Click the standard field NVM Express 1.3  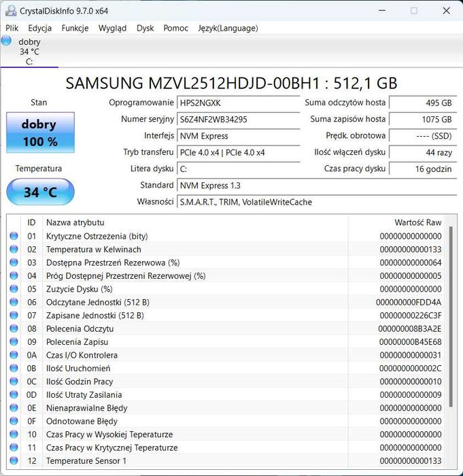(x=317, y=186)
